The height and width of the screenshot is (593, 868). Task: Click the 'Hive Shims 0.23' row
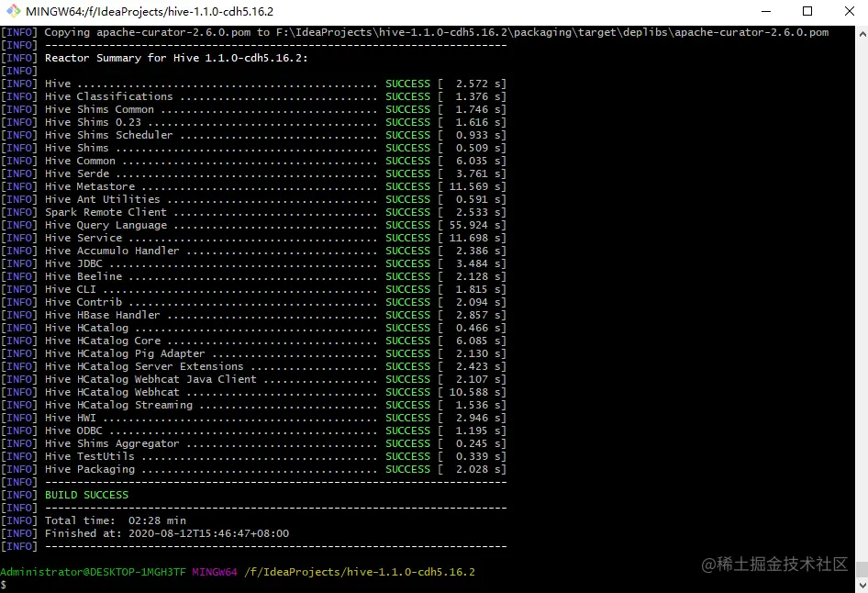pyautogui.click(x=253, y=122)
